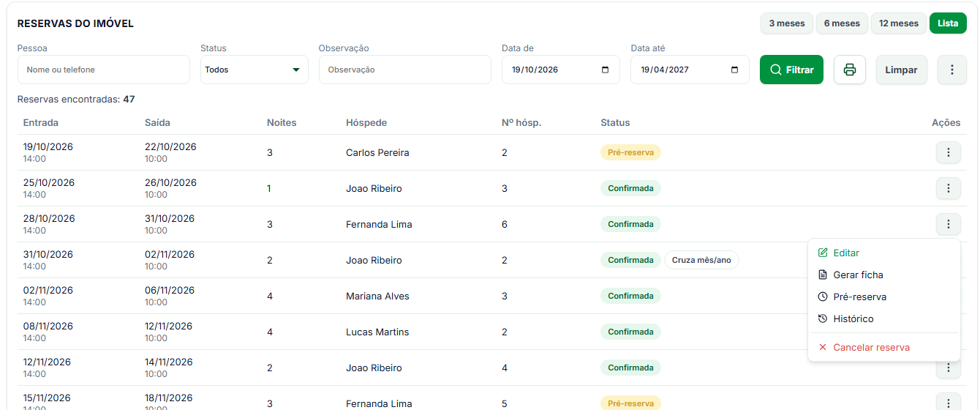Click the RESERVAS DO IMÓVEL heading
The width and height of the screenshot is (980, 410).
point(75,23)
